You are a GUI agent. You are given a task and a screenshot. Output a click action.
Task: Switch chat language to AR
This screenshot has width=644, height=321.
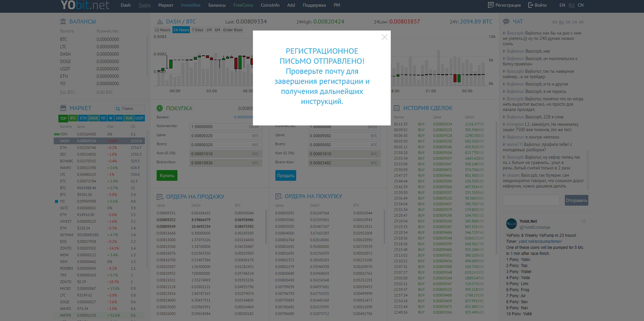pyautogui.click(x=581, y=22)
